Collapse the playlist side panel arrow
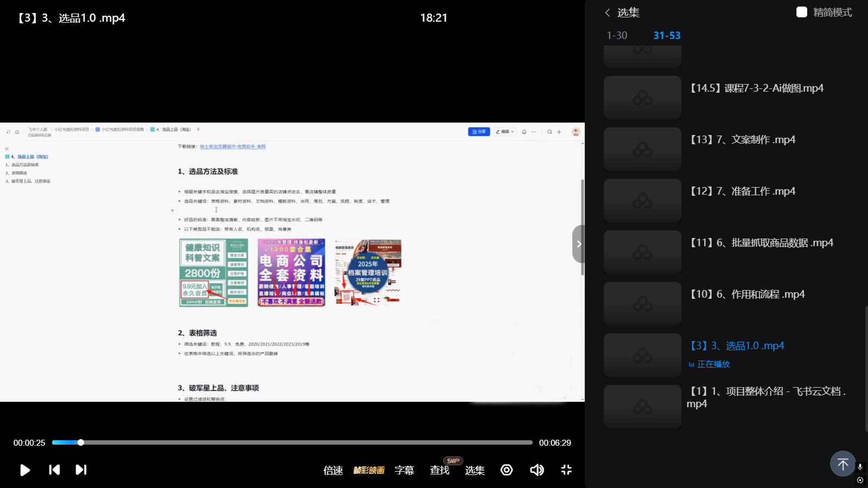 pyautogui.click(x=578, y=244)
